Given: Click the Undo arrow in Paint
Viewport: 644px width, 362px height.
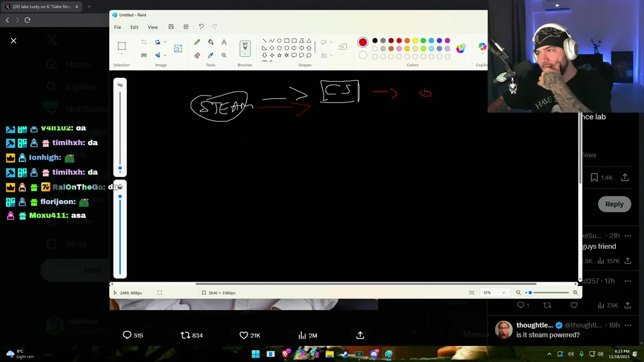Looking at the screenshot, I should point(201,27).
